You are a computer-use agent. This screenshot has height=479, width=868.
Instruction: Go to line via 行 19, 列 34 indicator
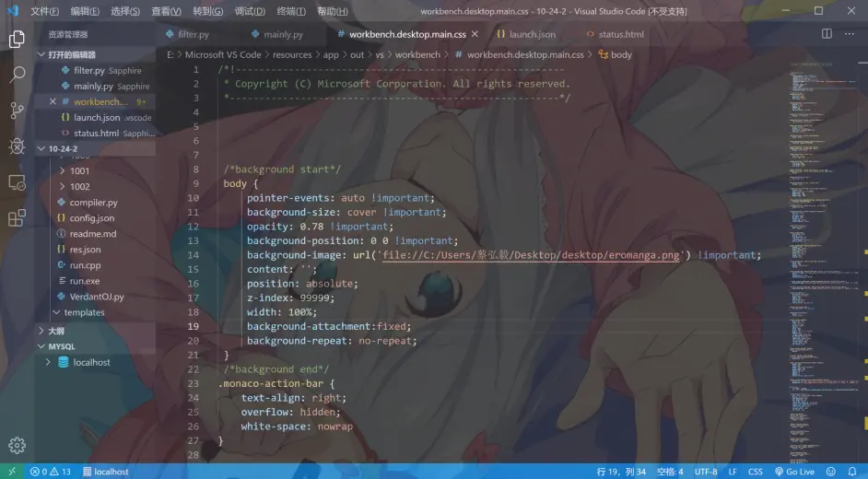621,472
